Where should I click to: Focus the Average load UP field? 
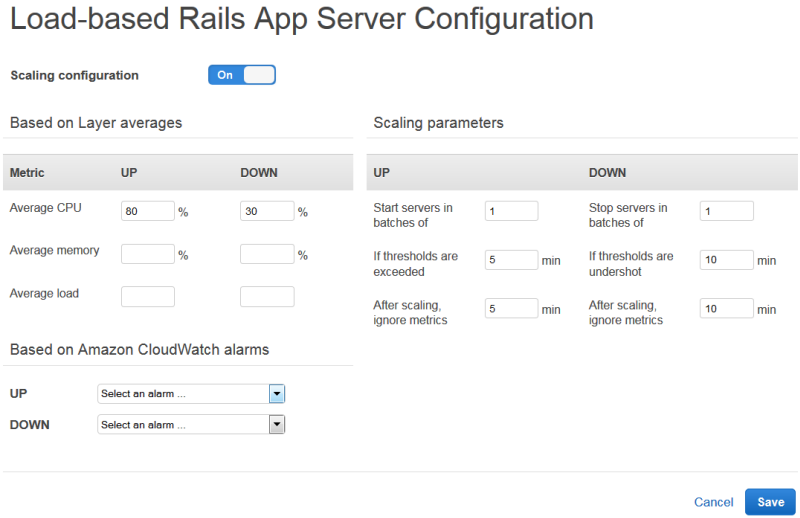click(x=147, y=296)
